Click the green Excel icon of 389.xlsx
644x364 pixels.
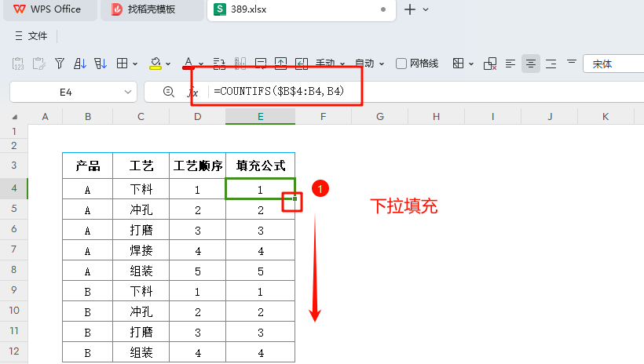click(220, 9)
